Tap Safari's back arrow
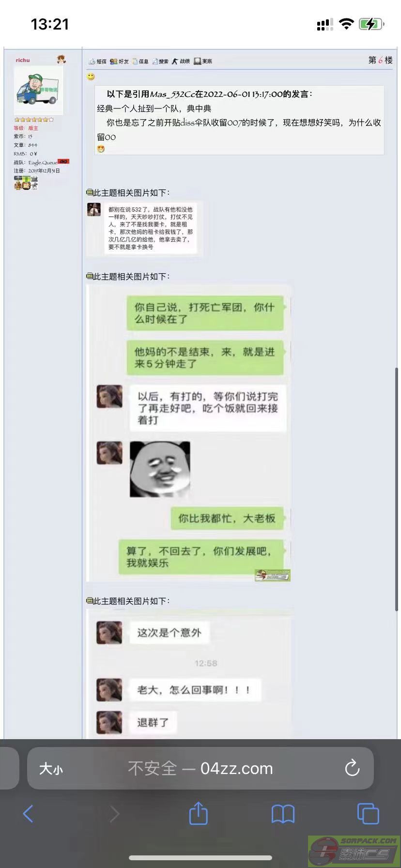Viewport: 401px width, 868px height. point(28,814)
